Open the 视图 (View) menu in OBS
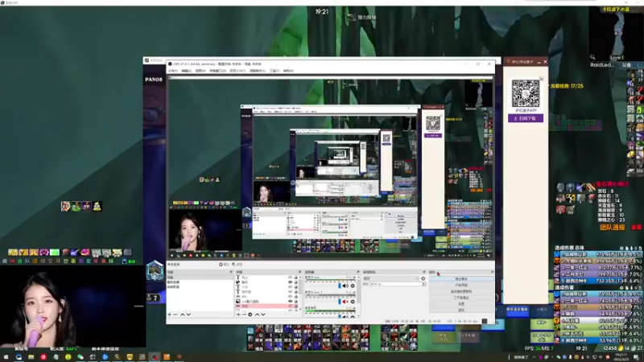This screenshot has height=362, width=644. 200,71
